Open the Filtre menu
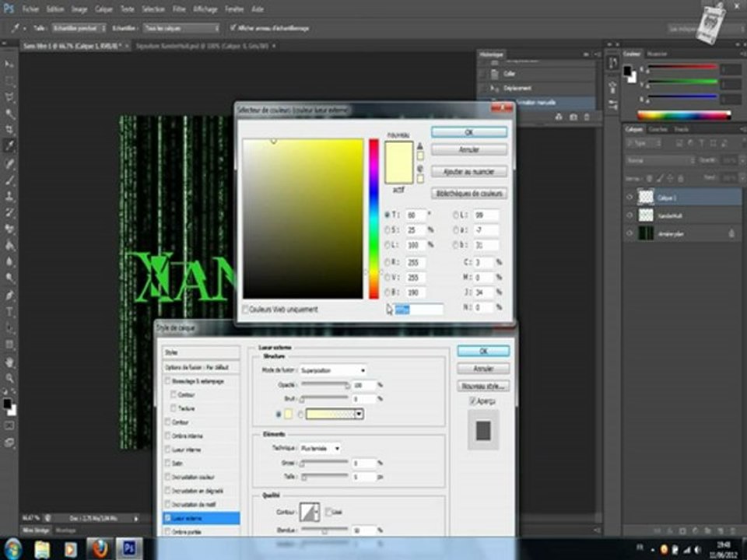This screenshot has height=560, width=747. point(179,9)
